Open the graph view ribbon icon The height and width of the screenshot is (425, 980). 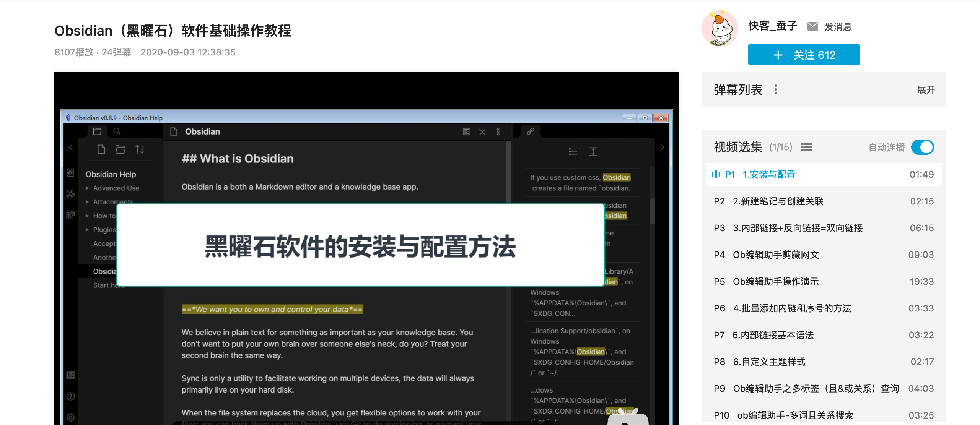tap(71, 194)
